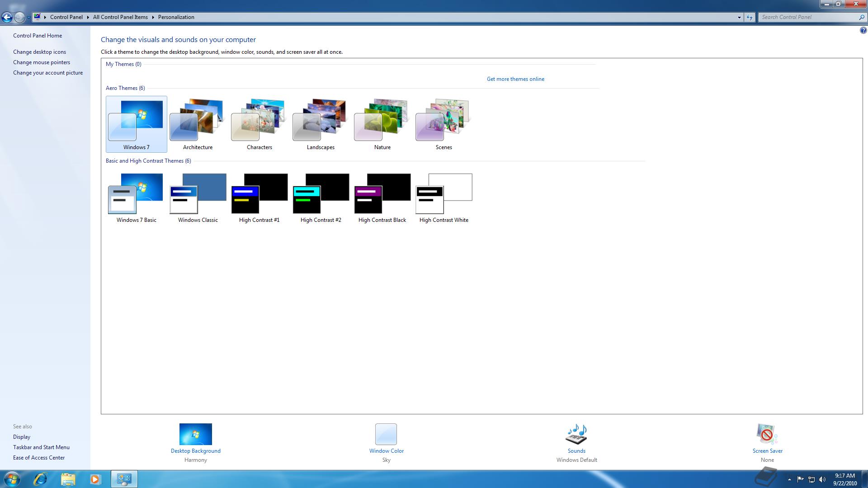
Task: Click the Forward navigation arrow
Action: coord(19,17)
